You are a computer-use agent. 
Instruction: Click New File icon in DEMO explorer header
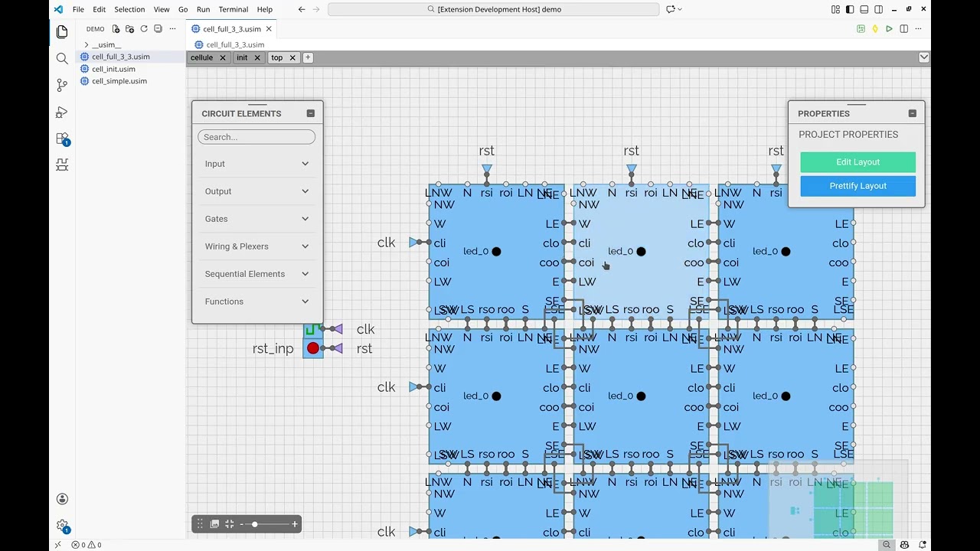[116, 29]
